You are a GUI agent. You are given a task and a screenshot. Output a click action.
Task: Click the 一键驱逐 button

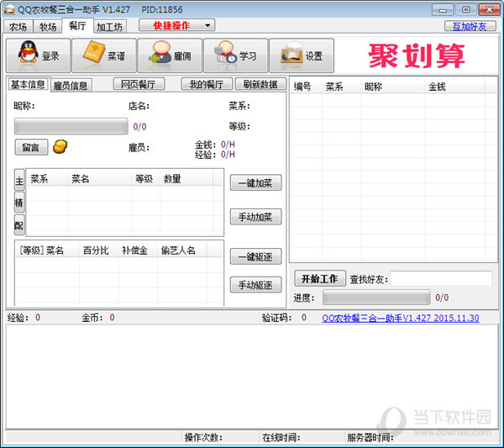(255, 256)
